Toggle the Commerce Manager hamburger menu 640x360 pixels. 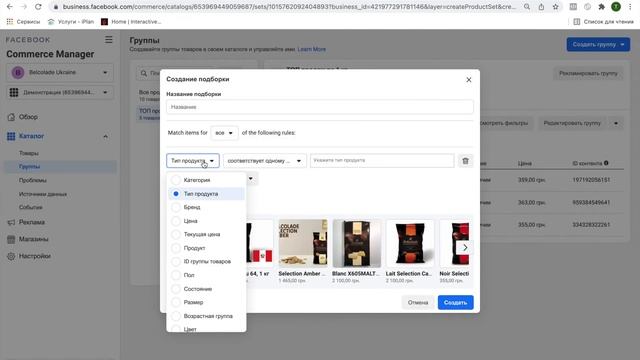(x=109, y=40)
